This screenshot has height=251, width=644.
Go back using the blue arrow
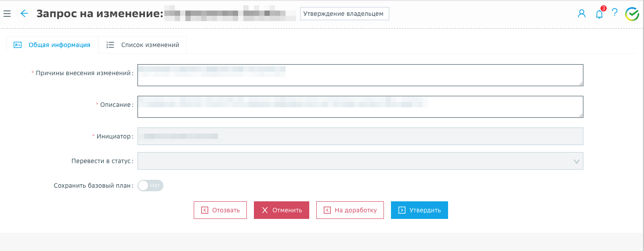tap(24, 14)
